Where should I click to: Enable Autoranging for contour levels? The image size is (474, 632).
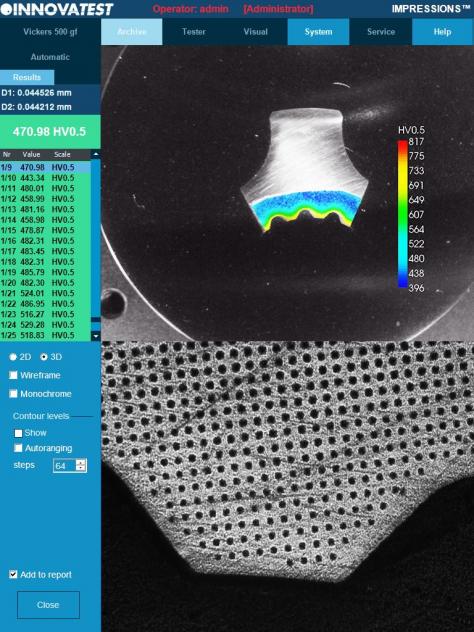coord(18,448)
